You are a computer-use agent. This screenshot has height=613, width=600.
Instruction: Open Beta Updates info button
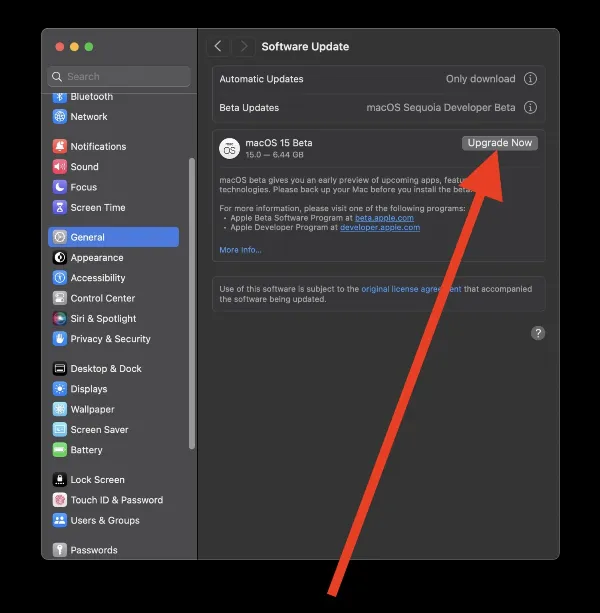(x=530, y=107)
